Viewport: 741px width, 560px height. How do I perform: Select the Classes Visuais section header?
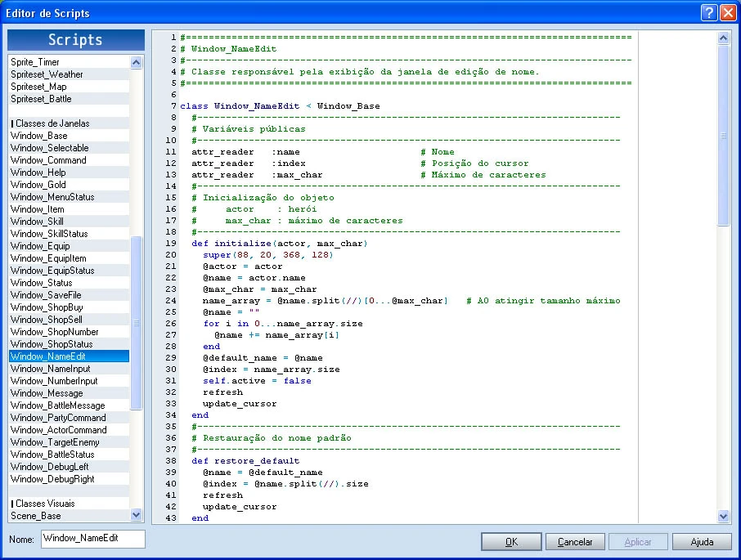coord(52,503)
